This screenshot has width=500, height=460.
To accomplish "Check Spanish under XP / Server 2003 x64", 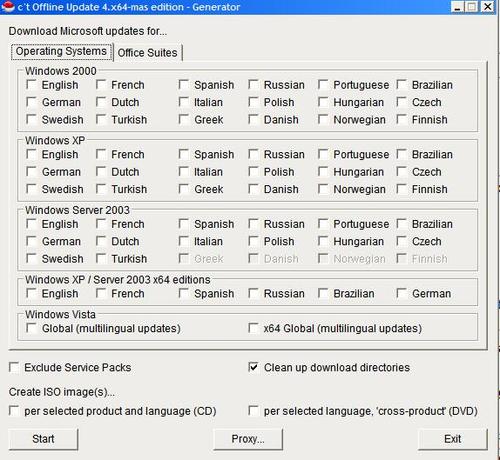I will pos(184,293).
